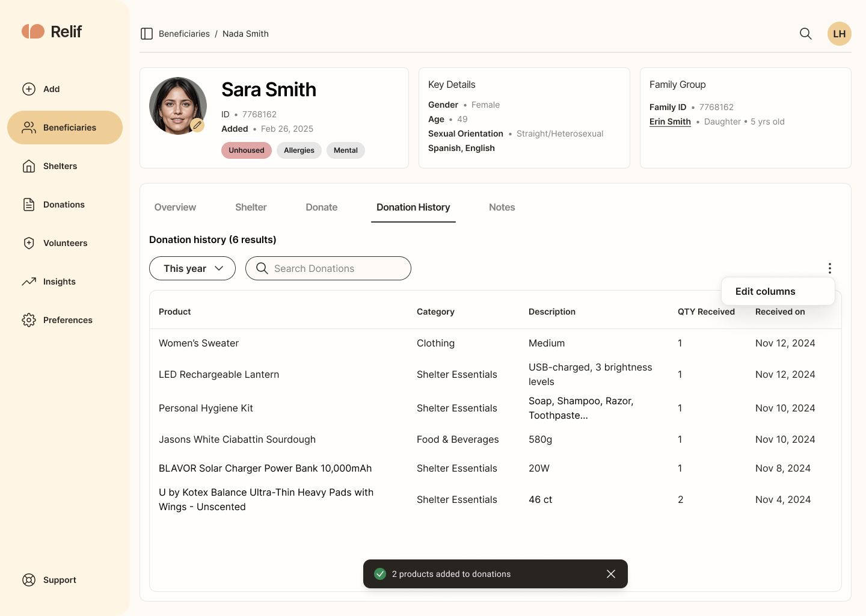Screen dimensions: 866x616
Task: Open Volunteers in the sidebar
Action: click(x=65, y=243)
